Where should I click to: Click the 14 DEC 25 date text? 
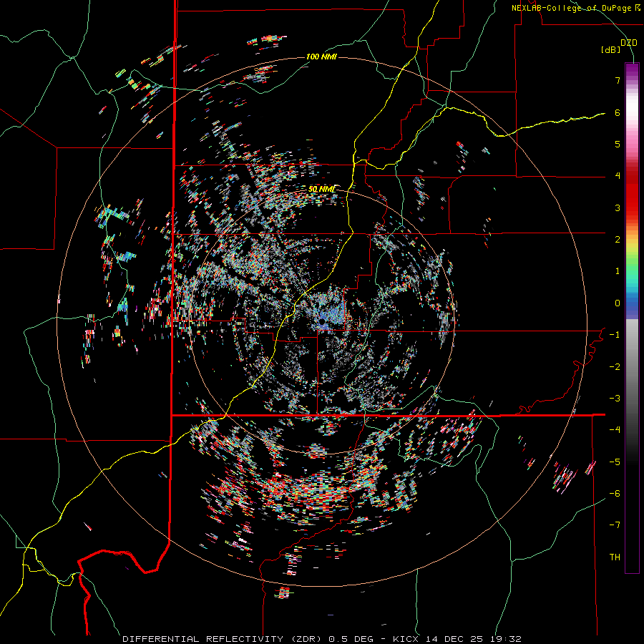453,639
